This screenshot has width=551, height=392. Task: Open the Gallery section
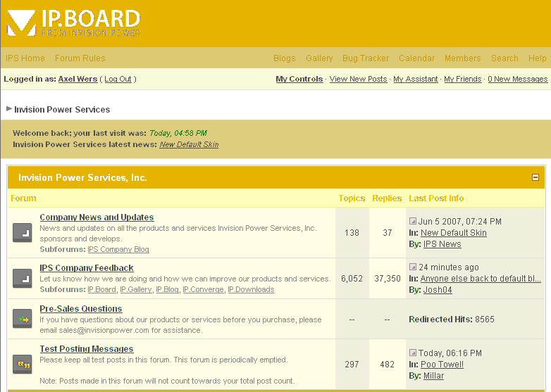pyautogui.click(x=319, y=58)
